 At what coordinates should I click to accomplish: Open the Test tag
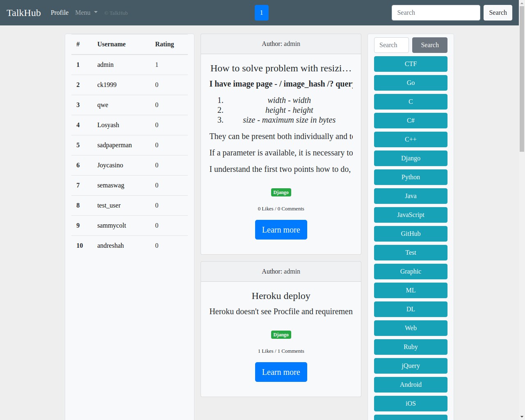click(411, 253)
